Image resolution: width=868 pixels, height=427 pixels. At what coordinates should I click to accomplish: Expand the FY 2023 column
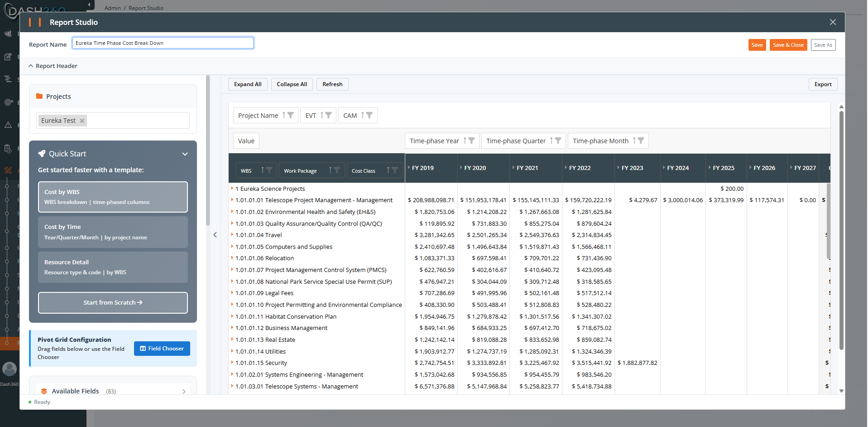(619, 168)
